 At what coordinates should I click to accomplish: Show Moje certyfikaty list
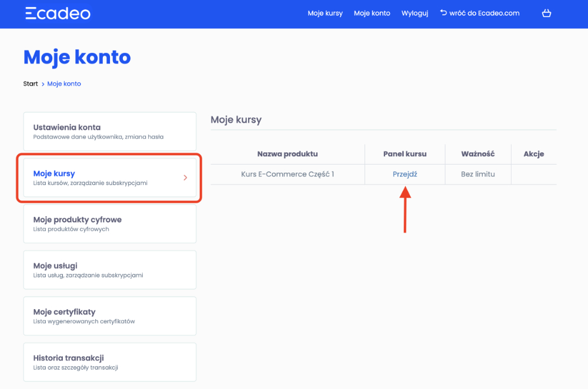tap(109, 316)
